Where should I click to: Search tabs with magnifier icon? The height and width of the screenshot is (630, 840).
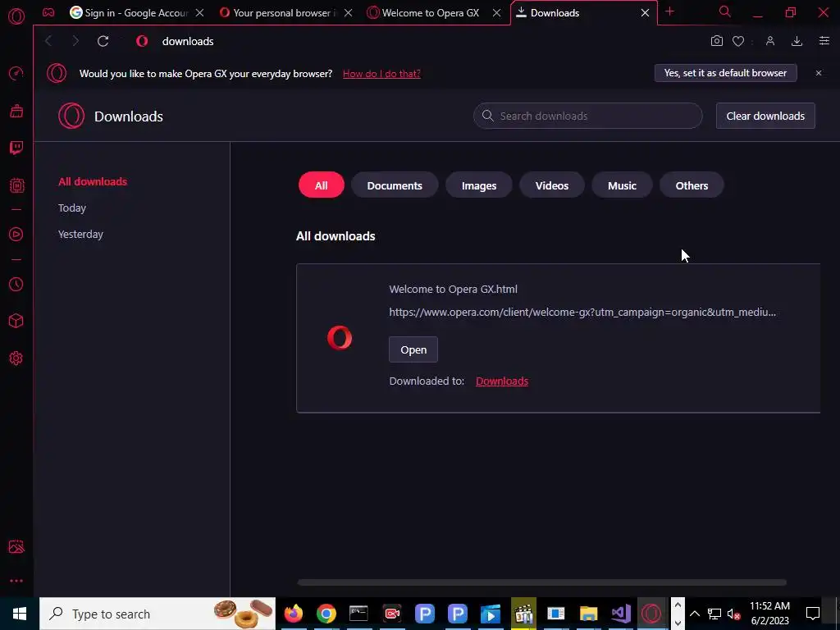(x=725, y=11)
